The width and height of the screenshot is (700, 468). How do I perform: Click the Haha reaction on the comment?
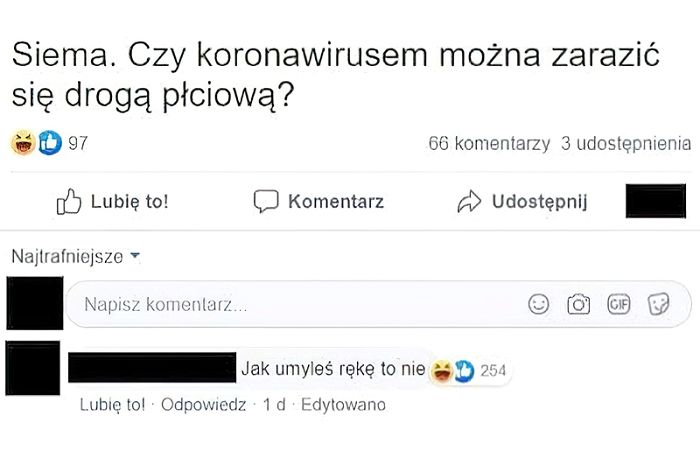[442, 371]
